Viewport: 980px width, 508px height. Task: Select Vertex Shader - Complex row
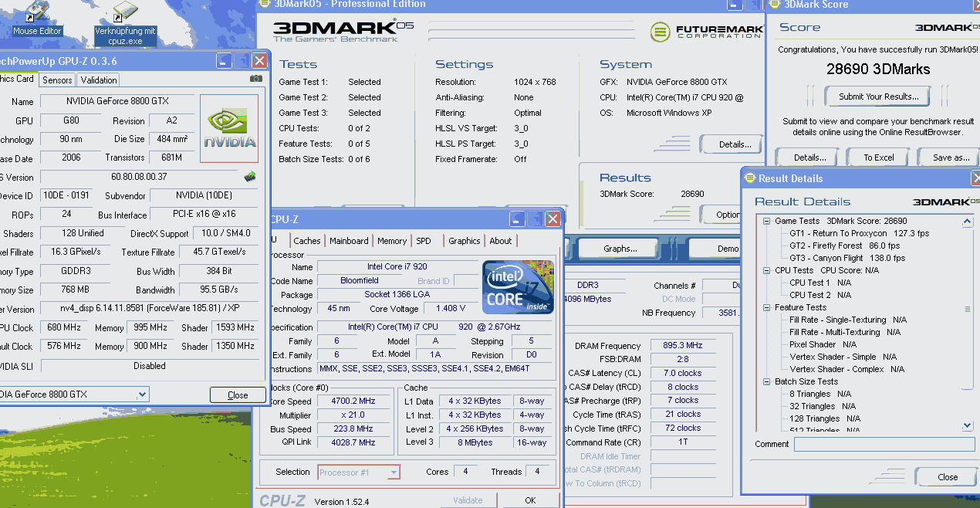pyautogui.click(x=847, y=369)
